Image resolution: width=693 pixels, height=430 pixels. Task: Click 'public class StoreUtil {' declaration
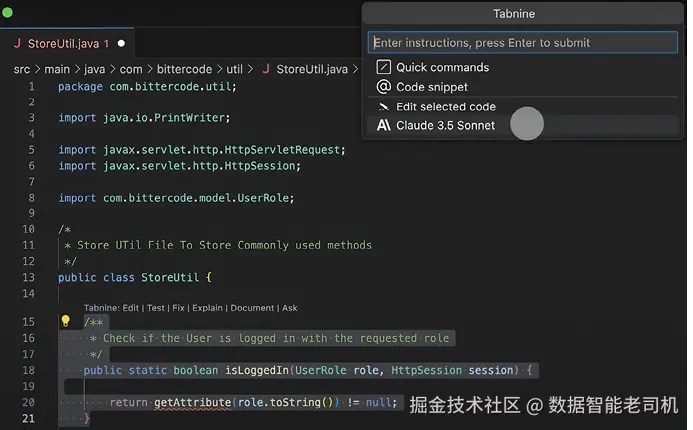[135, 277]
